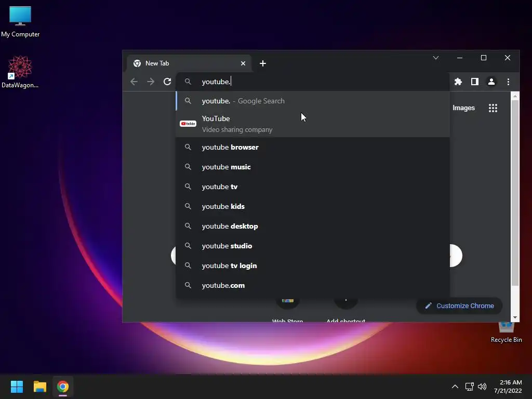The width and height of the screenshot is (532, 399).
Task: Pick the 'youtube.com' suggestion
Action: 313,285
